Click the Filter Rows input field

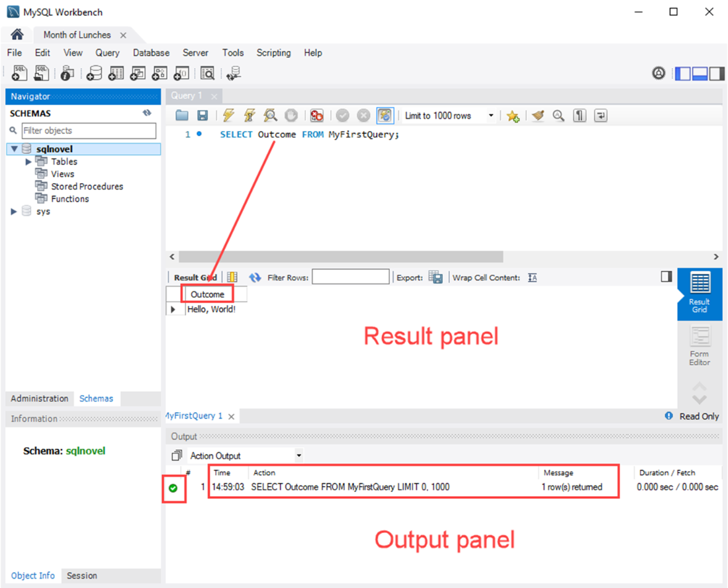pos(351,277)
